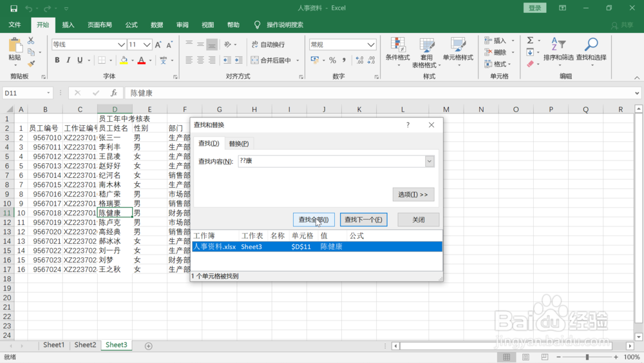Add a new sheet with plus icon

click(x=149, y=346)
